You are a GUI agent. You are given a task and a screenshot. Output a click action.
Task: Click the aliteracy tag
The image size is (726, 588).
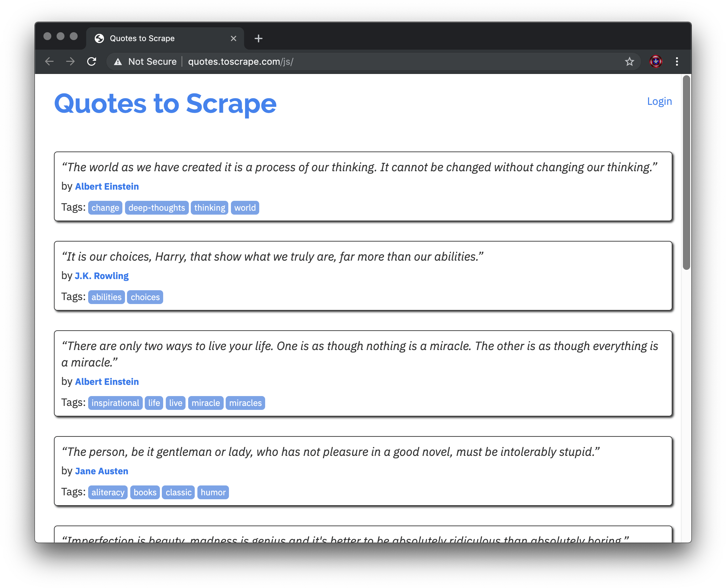click(108, 492)
